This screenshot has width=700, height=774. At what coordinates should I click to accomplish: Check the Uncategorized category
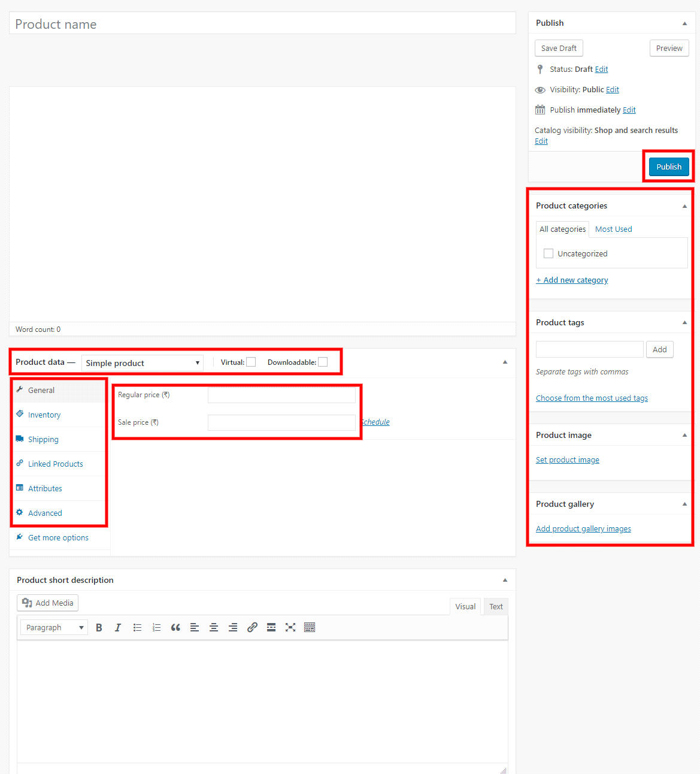[x=549, y=253]
